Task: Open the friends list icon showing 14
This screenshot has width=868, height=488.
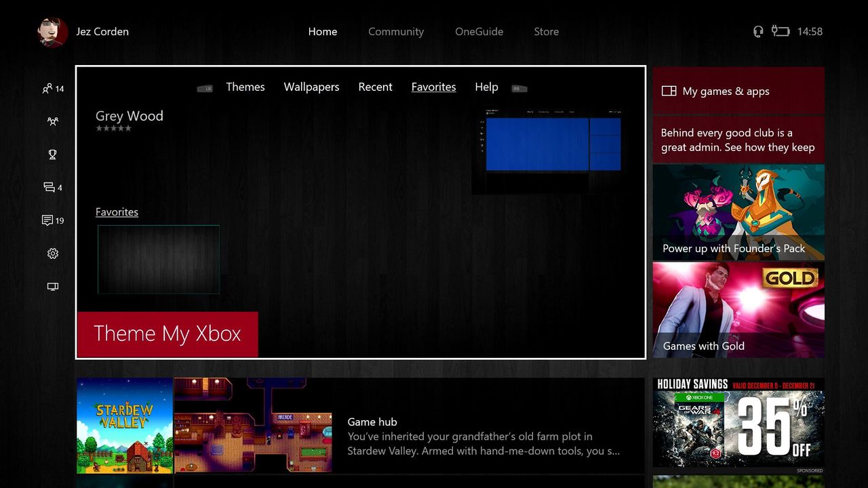Action: [53, 89]
